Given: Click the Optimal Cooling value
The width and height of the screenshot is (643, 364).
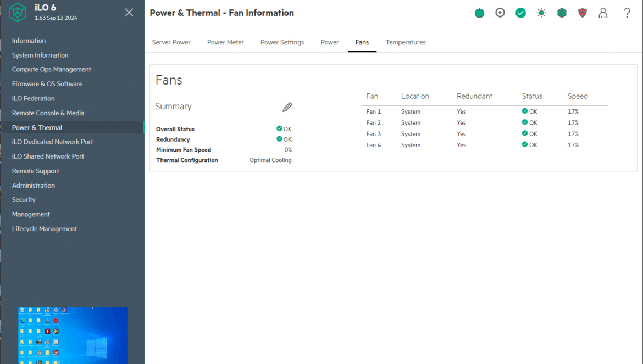Looking at the screenshot, I should coord(270,160).
